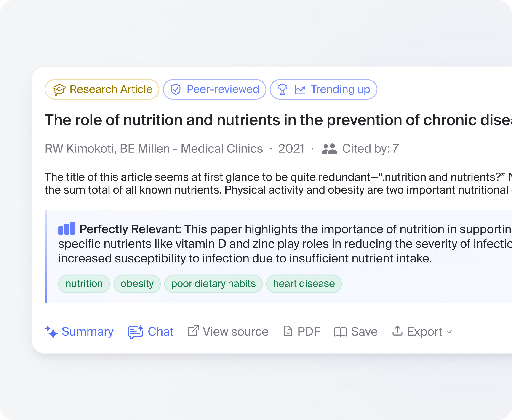Image resolution: width=512 pixels, height=420 pixels.
Task: Click the external link View source icon
Action: click(x=193, y=331)
